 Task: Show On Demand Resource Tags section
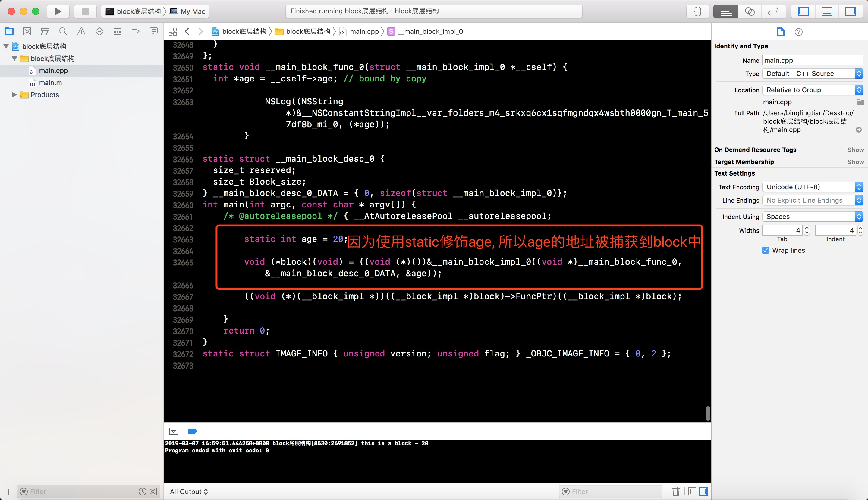click(855, 150)
